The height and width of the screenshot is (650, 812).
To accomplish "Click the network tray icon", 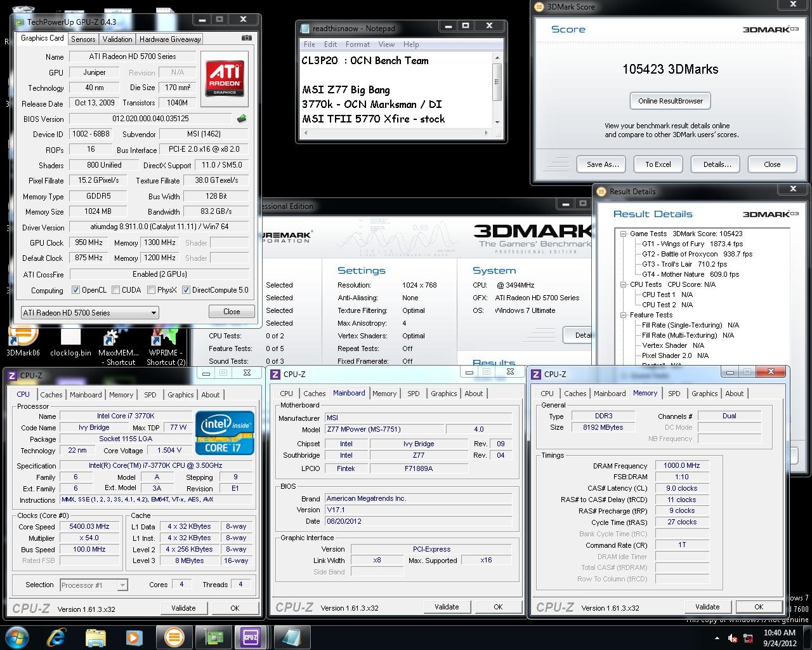I will pyautogui.click(x=749, y=638).
